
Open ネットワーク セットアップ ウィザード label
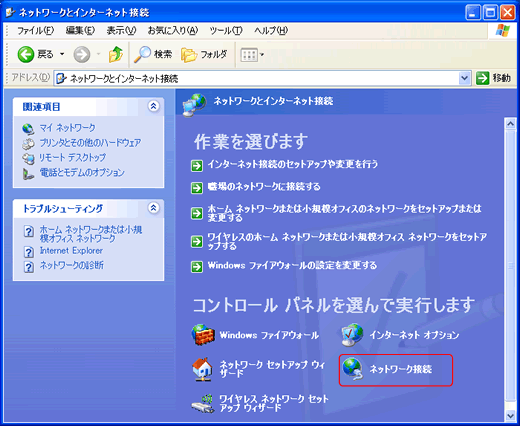(x=272, y=369)
